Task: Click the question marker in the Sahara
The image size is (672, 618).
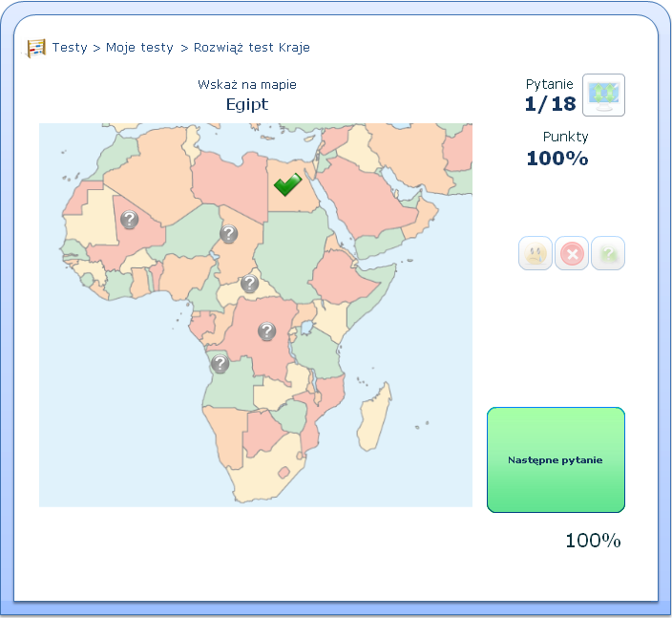Action: pyautogui.click(x=130, y=220)
